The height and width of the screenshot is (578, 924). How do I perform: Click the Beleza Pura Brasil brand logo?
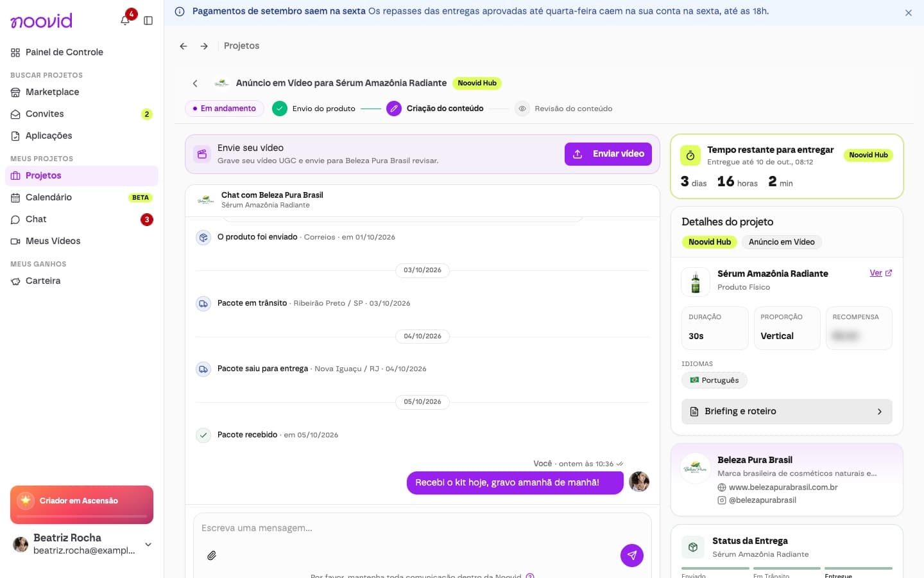point(696,469)
